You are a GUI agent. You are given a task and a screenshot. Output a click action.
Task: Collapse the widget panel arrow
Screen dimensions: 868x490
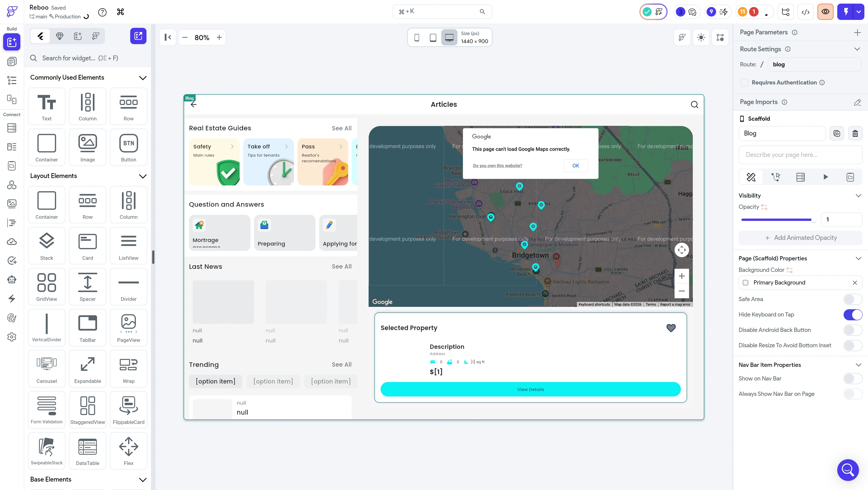tap(168, 37)
